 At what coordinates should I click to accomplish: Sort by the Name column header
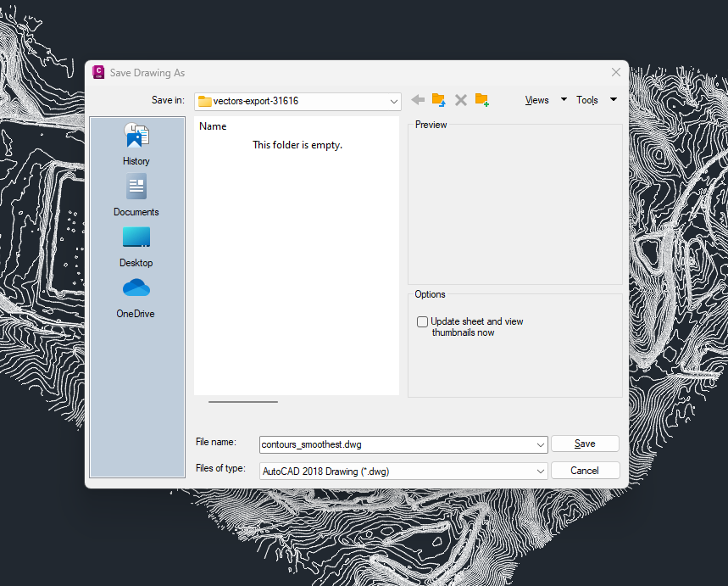click(x=213, y=126)
